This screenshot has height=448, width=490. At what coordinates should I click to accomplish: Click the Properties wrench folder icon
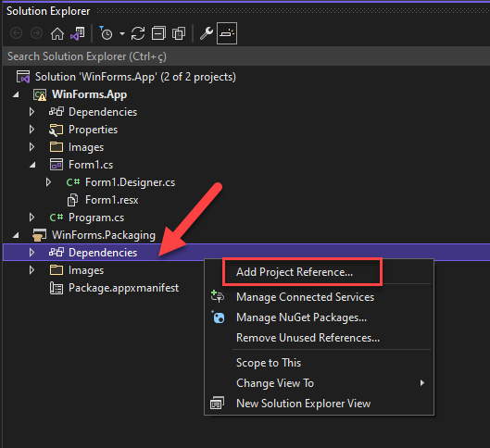click(57, 130)
